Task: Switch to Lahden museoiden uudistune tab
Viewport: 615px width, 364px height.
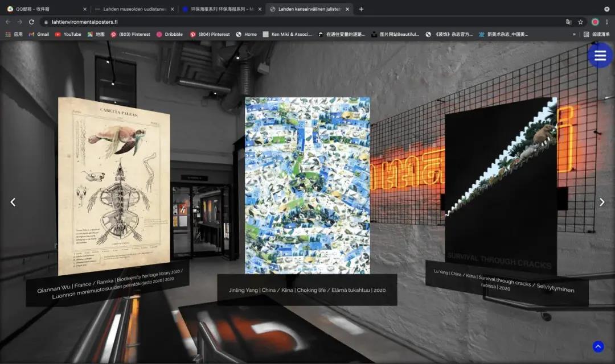Action: tap(133, 9)
